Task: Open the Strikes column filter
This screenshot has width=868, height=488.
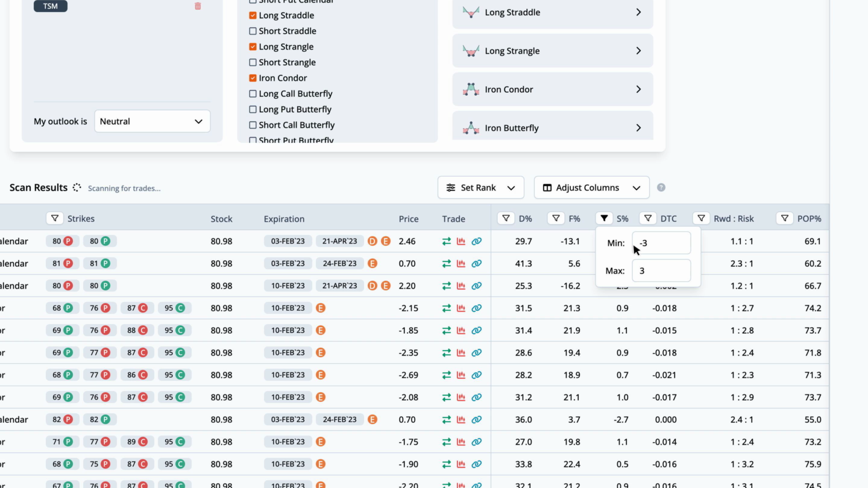Action: tap(55, 219)
